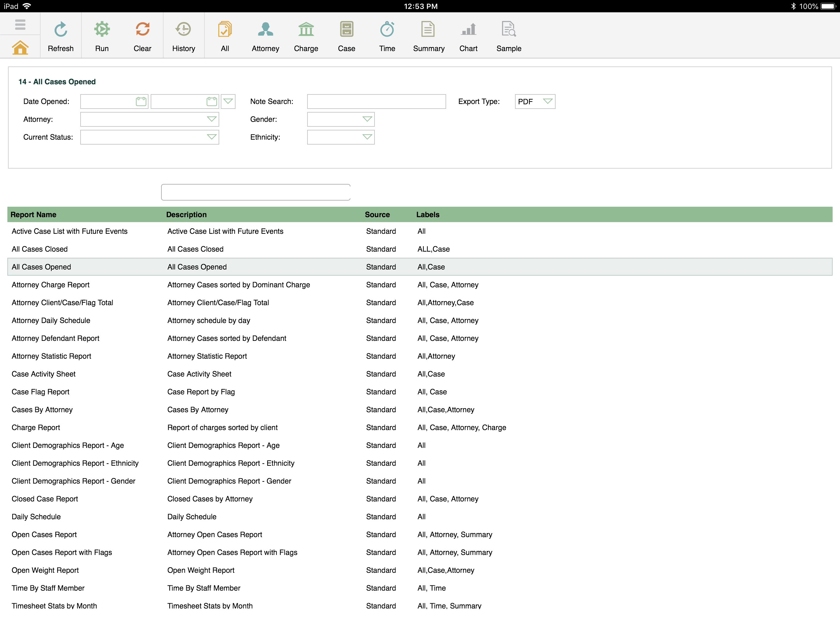Screen dimensions: 840x630
Task: Open the end date calendar picker
Action: click(212, 102)
